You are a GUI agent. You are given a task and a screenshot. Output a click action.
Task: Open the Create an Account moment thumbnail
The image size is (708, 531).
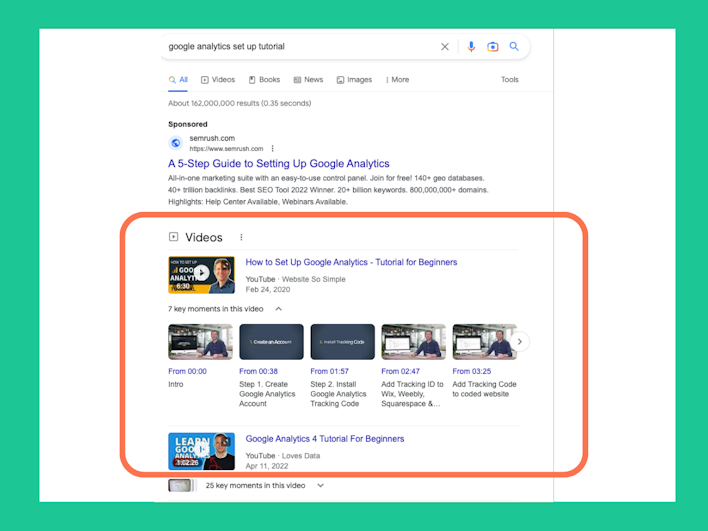coord(271,342)
